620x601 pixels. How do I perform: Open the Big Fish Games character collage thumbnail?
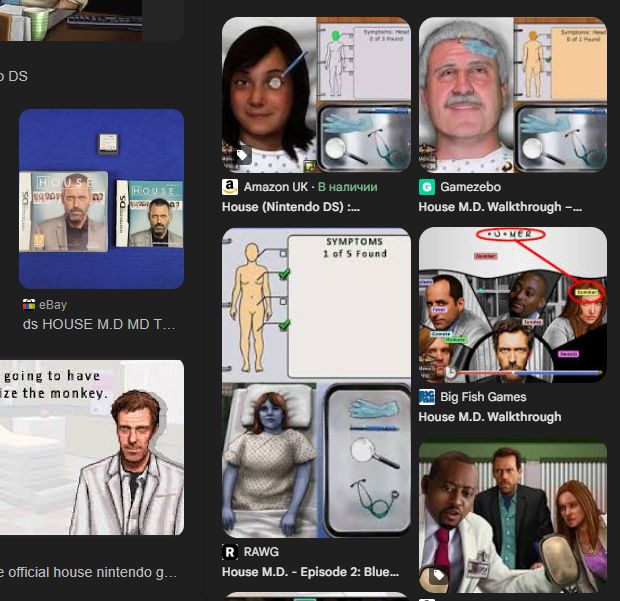click(x=513, y=305)
